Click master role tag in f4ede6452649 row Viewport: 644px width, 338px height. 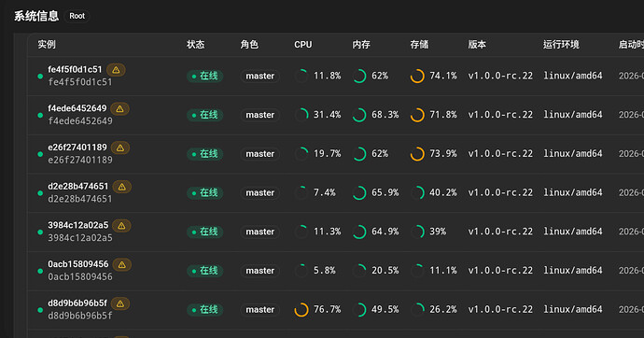pyautogui.click(x=260, y=115)
